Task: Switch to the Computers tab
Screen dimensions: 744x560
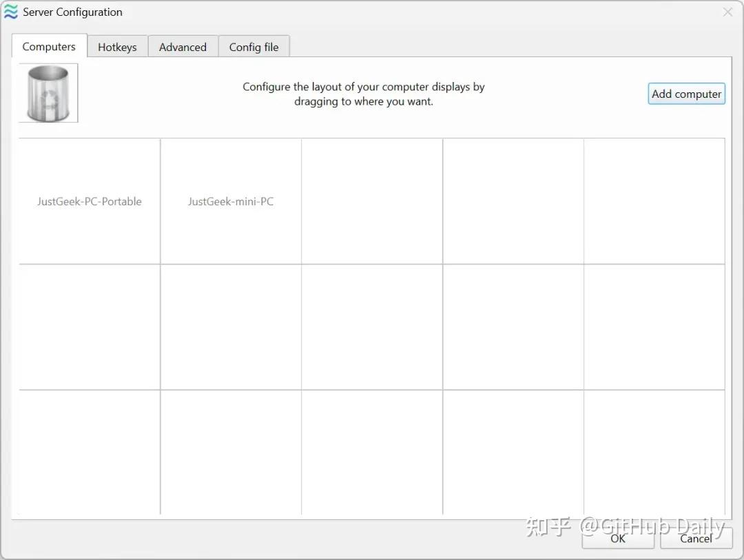Action: pyautogui.click(x=49, y=47)
